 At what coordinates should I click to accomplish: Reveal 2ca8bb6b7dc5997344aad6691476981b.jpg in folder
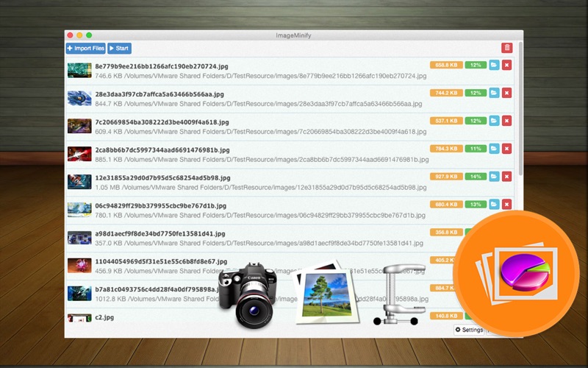[x=494, y=149]
